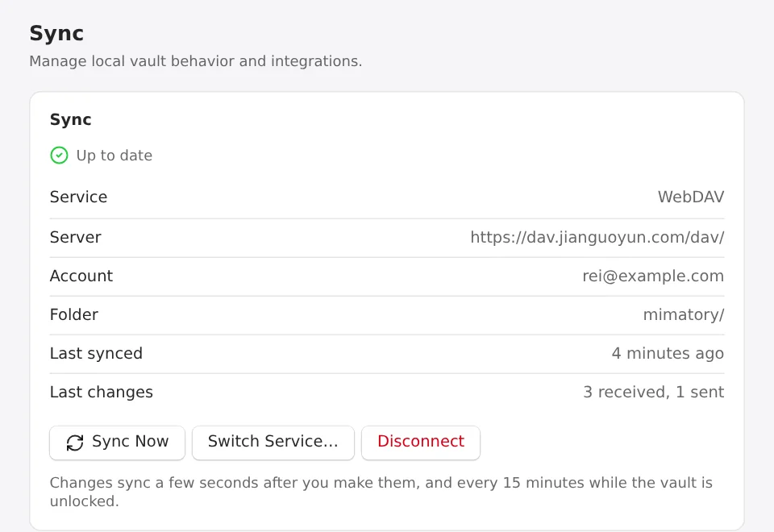This screenshot has height=532, width=774.
Task: Click the large Sync page heading
Action: 56,34
